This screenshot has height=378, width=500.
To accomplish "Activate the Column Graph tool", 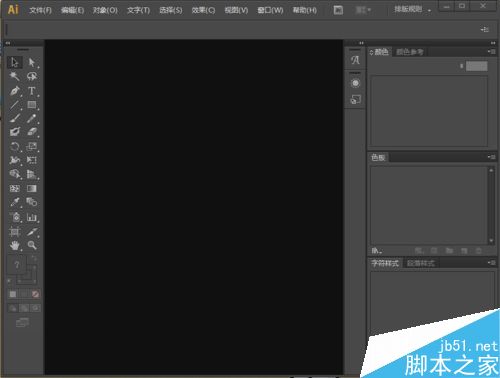I will coord(32,217).
